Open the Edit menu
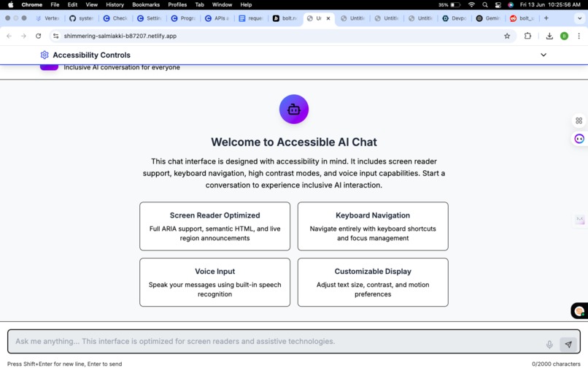 point(72,4)
